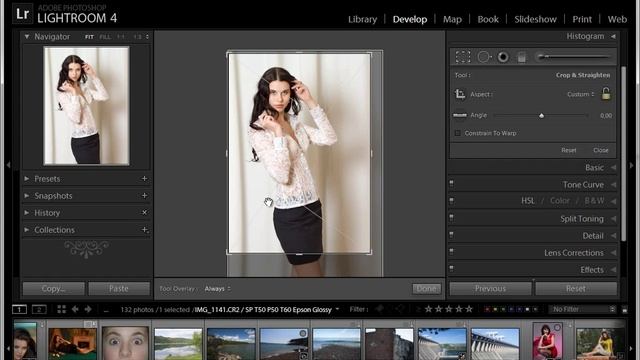Screen dimensions: 640x360
Task: Select the surprised face thumbnail in filmstrip
Action: [x=125, y=343]
